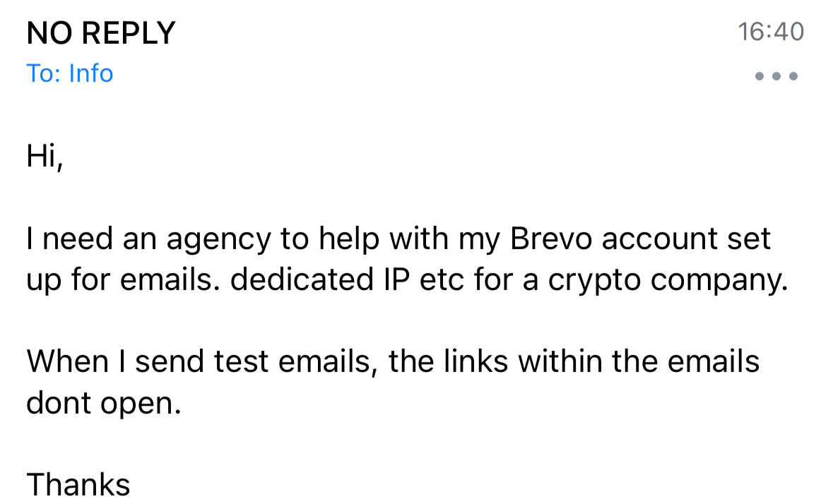Click the 16:40 timestamp
This screenshot has width=833, height=504.
tap(770, 32)
